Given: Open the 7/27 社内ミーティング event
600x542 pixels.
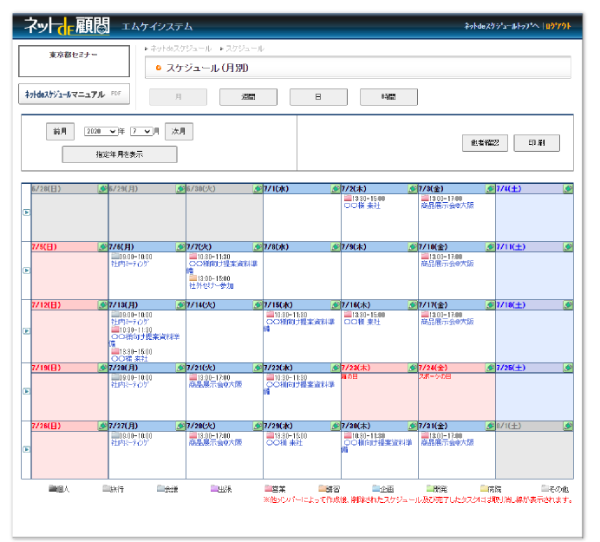Looking at the screenshot, I should coord(130,443).
